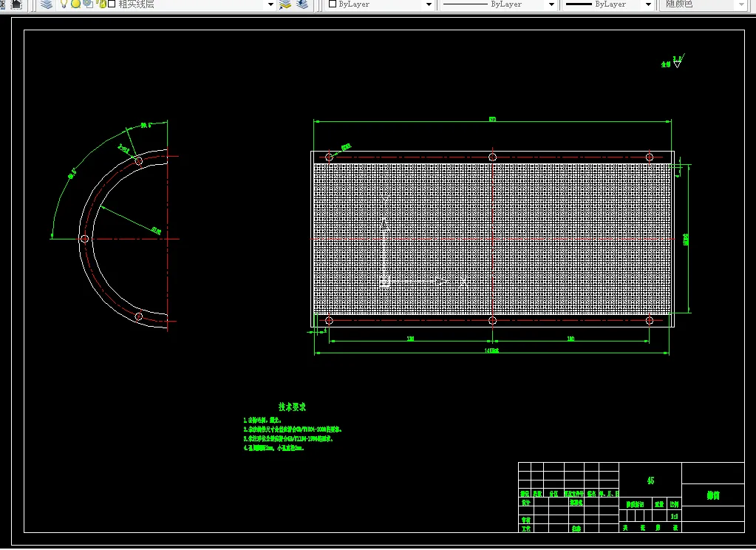Select the left bolt hole on the semicircle view
The image size is (756, 550).
(84, 238)
